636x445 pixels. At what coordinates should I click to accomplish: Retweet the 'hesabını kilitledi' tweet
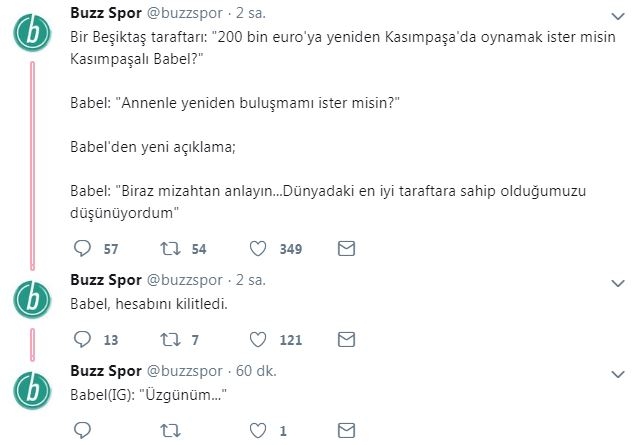pos(168,339)
